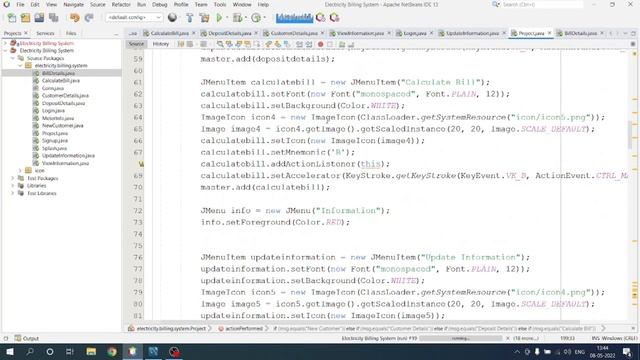
Task: Switch to the BillDetails.java editor tab
Action: (580, 33)
